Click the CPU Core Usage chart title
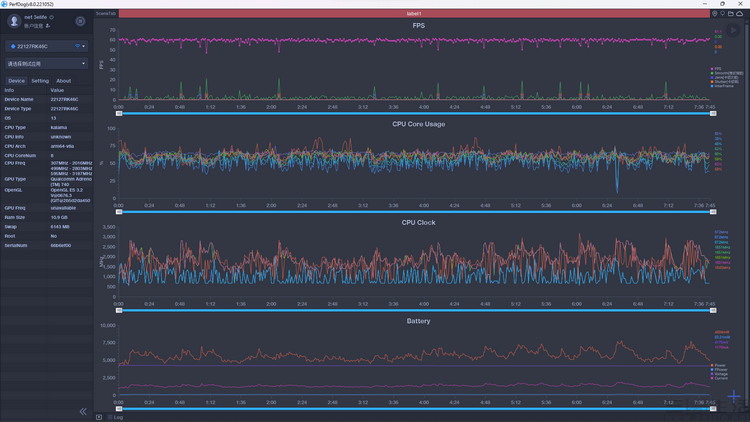750x422 pixels. [419, 124]
